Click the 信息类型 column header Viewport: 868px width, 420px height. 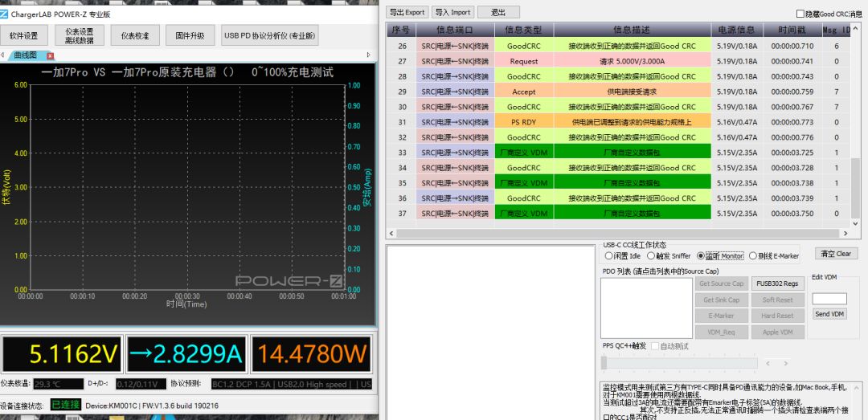coord(524,30)
